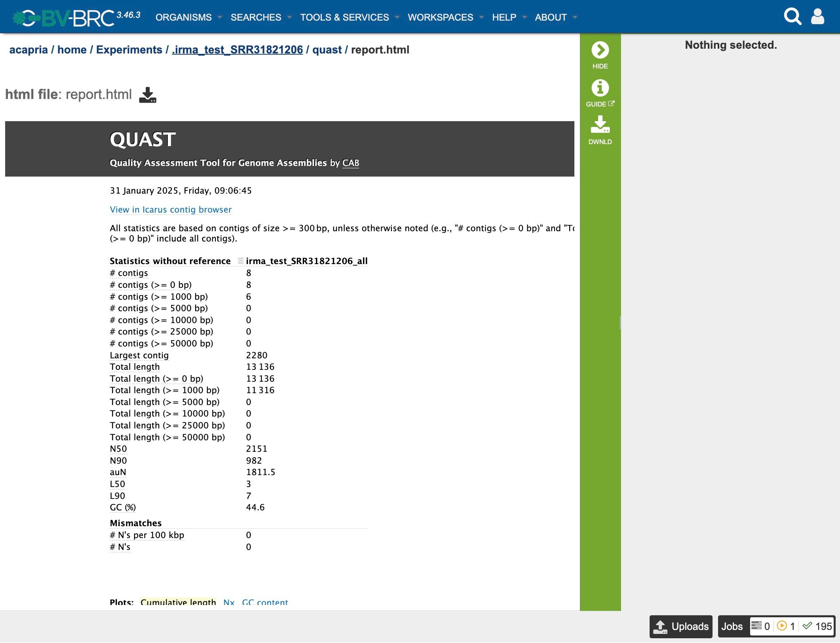This screenshot has width=840, height=643.
Task: Click the Uploads button
Action: [x=681, y=626]
